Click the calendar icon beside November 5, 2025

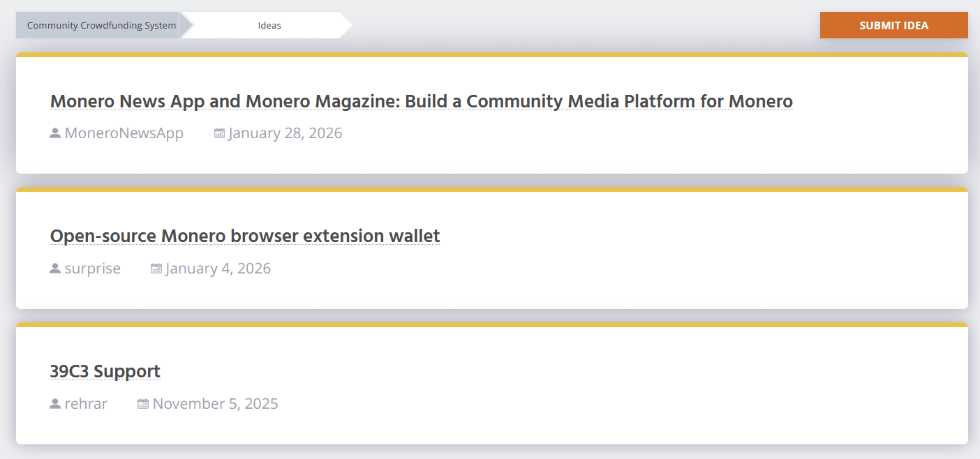click(x=143, y=404)
